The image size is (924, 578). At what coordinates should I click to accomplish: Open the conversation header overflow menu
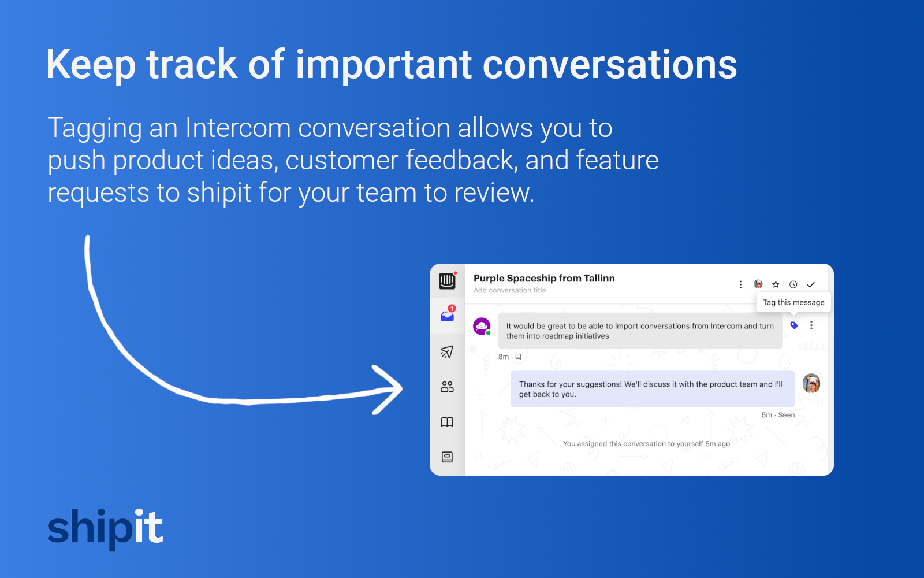(740, 284)
